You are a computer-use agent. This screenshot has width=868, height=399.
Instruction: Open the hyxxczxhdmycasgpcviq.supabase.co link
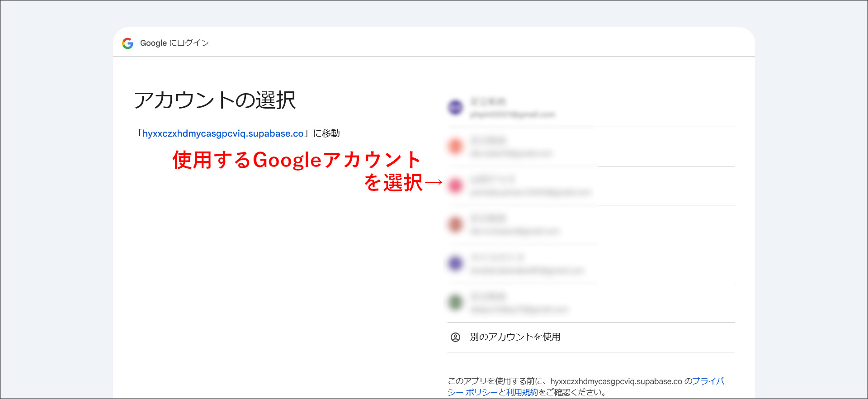point(223,133)
